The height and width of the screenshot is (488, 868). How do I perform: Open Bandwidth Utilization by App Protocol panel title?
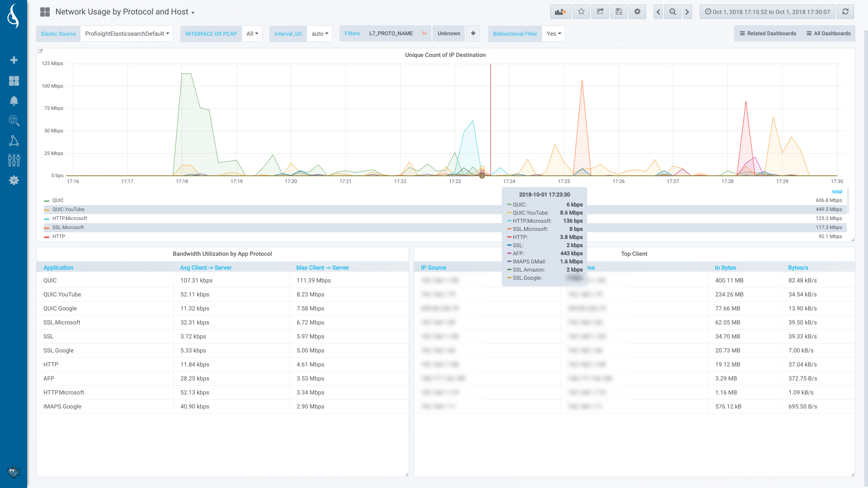click(222, 254)
